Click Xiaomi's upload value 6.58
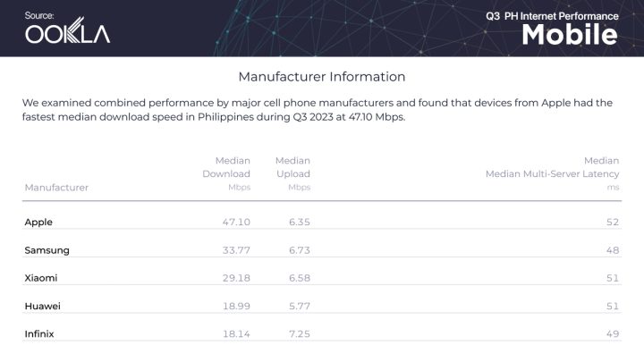This screenshot has width=644, height=362. coord(300,278)
